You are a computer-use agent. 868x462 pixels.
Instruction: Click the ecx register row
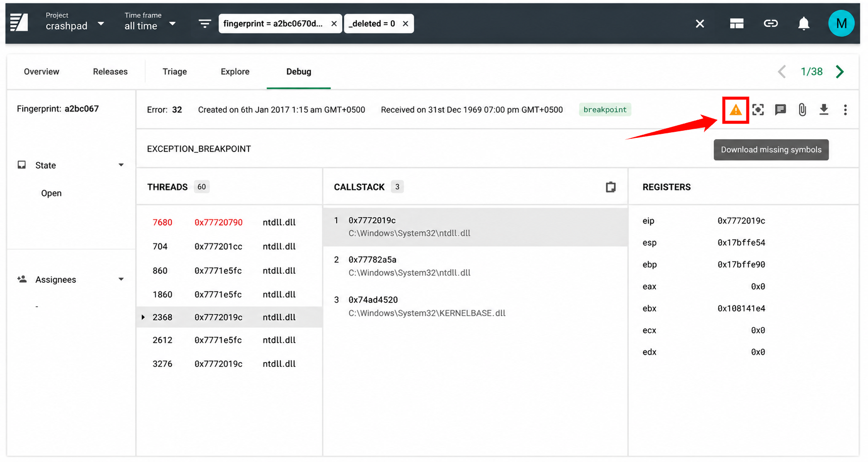704,330
